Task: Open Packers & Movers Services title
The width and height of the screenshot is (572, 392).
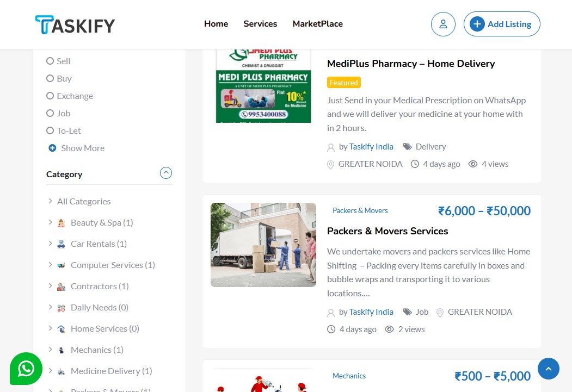Action: tap(388, 231)
